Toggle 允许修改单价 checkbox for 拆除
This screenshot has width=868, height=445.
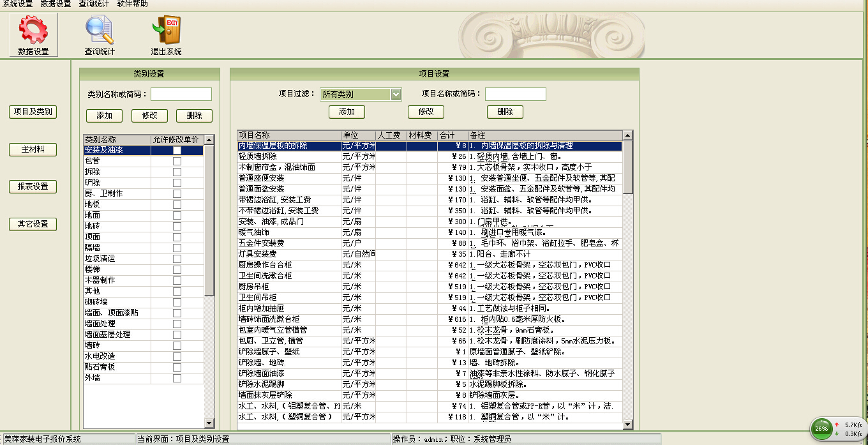tap(177, 172)
